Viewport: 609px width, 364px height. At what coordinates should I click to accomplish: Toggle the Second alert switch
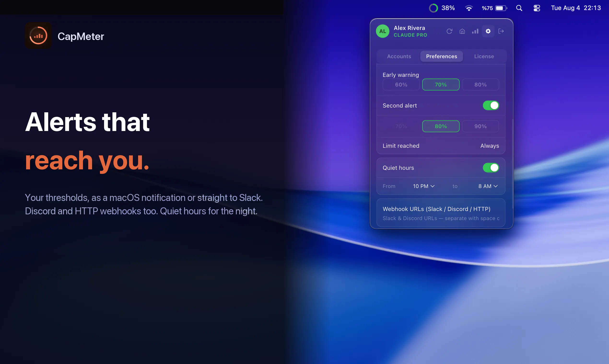[x=491, y=105]
